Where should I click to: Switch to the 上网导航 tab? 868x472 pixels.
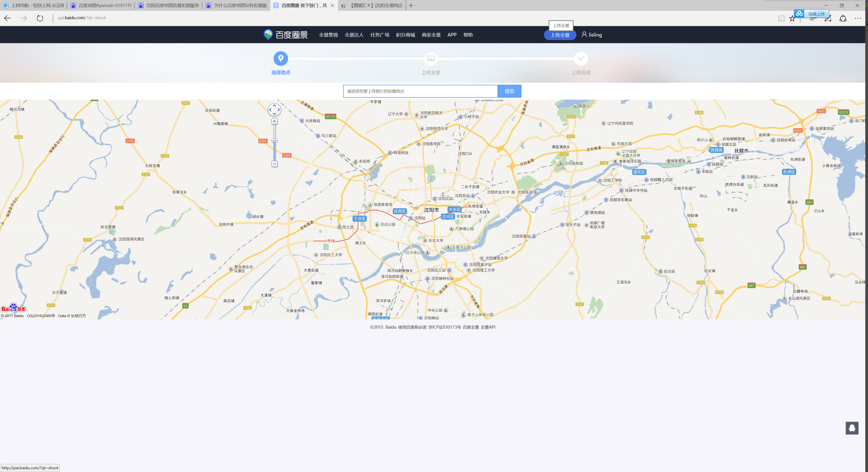[34, 5]
